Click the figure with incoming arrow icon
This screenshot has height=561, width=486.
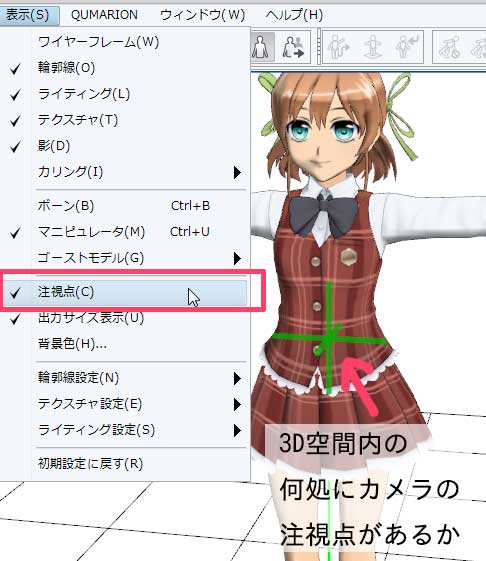(407, 47)
